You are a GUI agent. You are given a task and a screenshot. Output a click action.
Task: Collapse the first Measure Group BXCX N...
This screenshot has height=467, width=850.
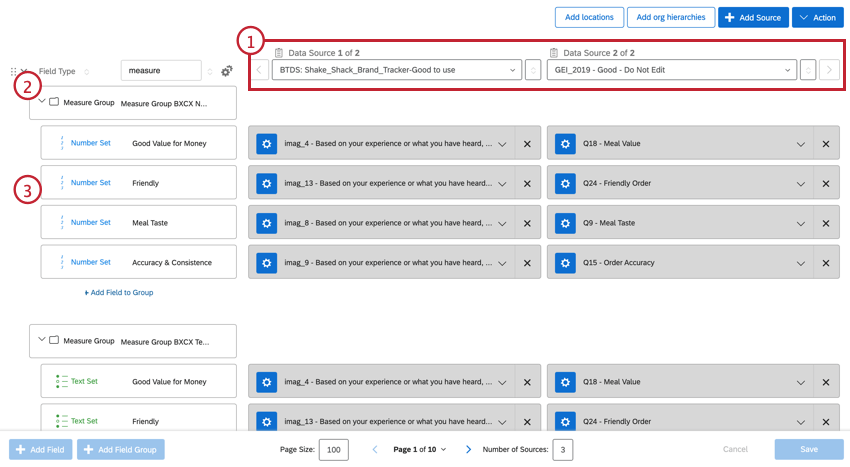[x=41, y=102]
